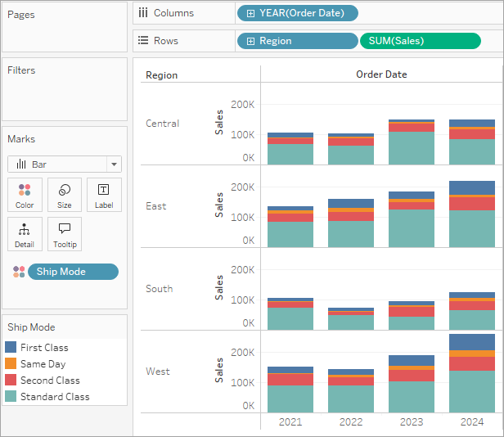Click the Rows shelf icon
Image resolution: width=504 pixels, height=437 pixels.
coord(143,41)
